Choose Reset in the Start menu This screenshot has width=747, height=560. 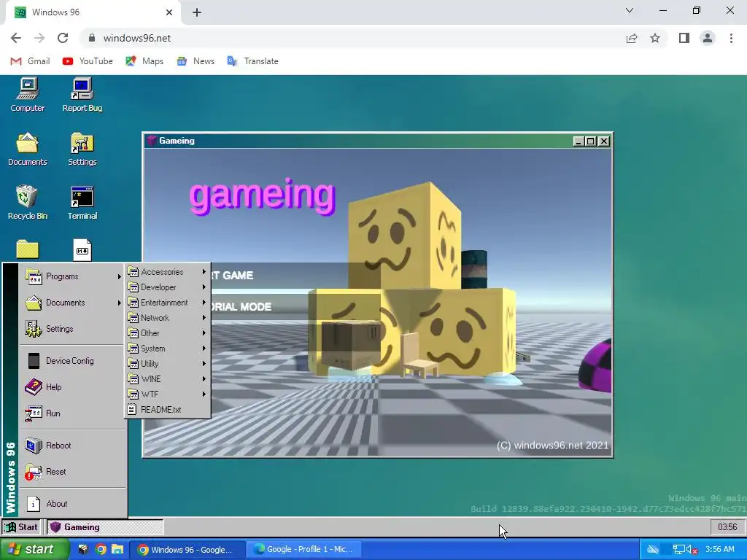click(x=72, y=472)
